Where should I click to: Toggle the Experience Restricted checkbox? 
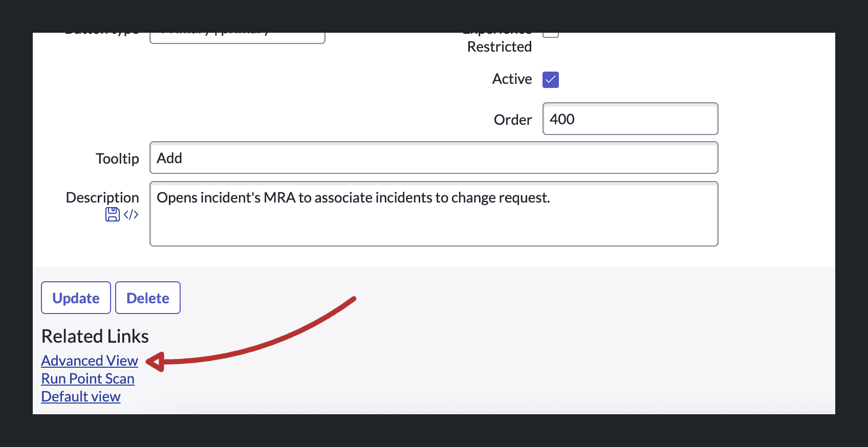click(551, 34)
